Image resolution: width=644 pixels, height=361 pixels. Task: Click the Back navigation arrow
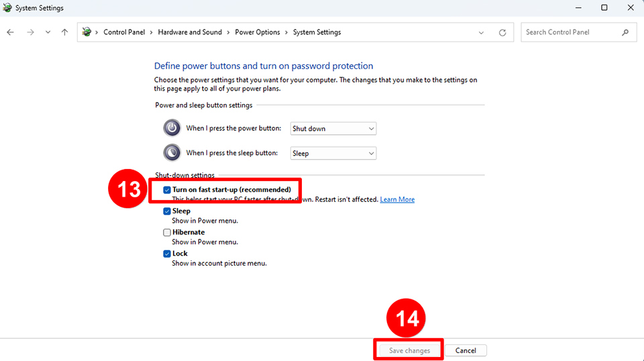(x=10, y=32)
